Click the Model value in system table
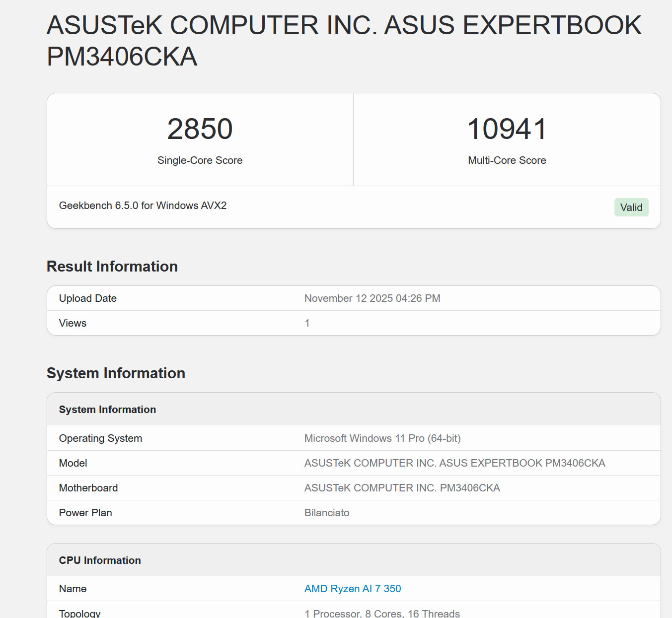The width and height of the screenshot is (672, 618). pyautogui.click(x=454, y=463)
